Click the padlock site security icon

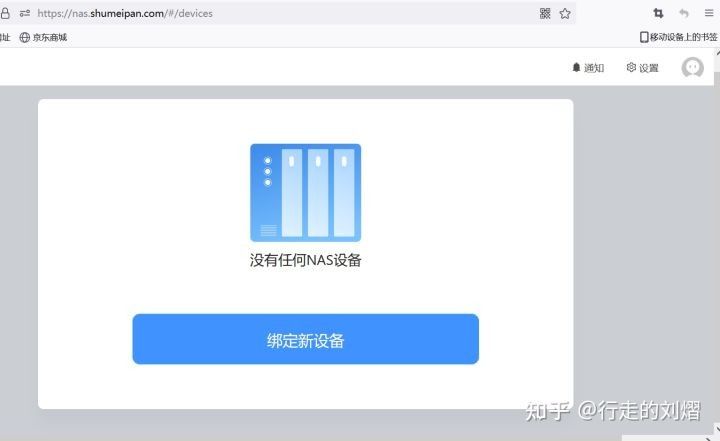tap(5, 13)
